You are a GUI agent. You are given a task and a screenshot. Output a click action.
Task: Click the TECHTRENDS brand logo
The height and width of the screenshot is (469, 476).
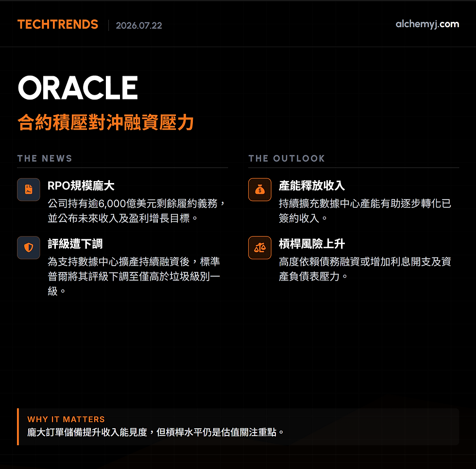[58, 24]
